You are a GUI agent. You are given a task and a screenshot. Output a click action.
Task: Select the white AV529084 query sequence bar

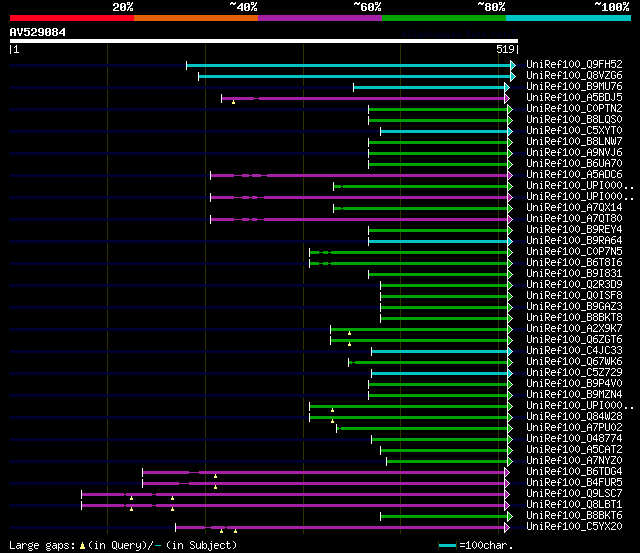pos(264,41)
